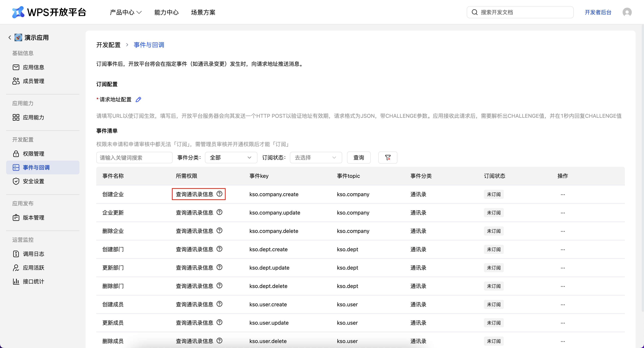
Task: Go to 权限管理 in sidebar
Action: (33, 154)
